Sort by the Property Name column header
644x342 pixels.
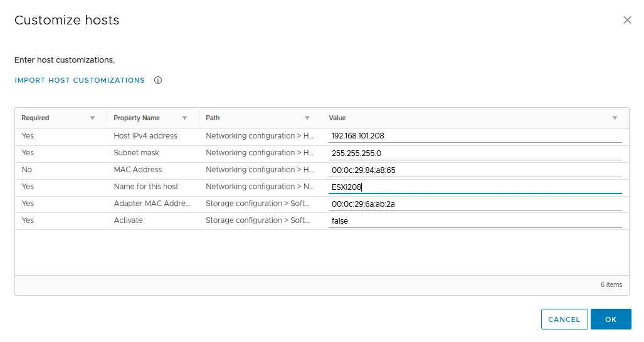pos(137,118)
